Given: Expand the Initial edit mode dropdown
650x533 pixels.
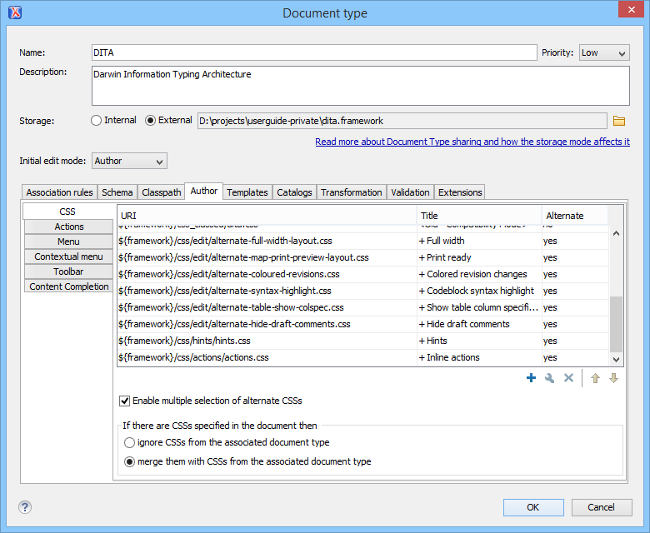Looking at the screenshot, I should point(129,161).
